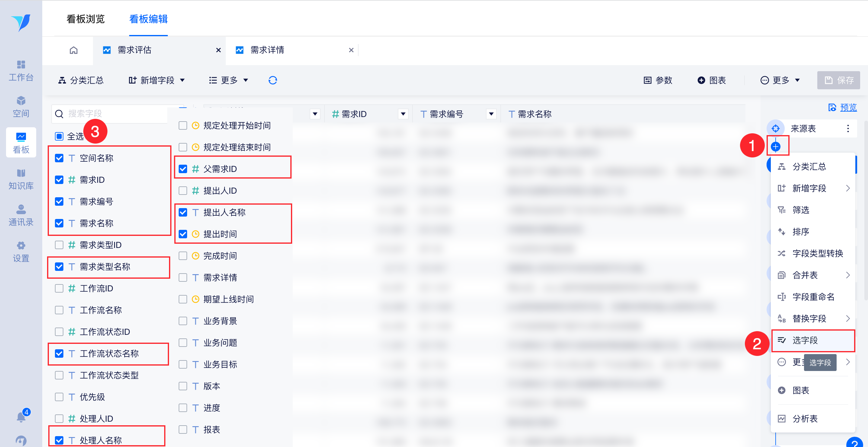Switch to the 看板浏览 tab

(86, 19)
